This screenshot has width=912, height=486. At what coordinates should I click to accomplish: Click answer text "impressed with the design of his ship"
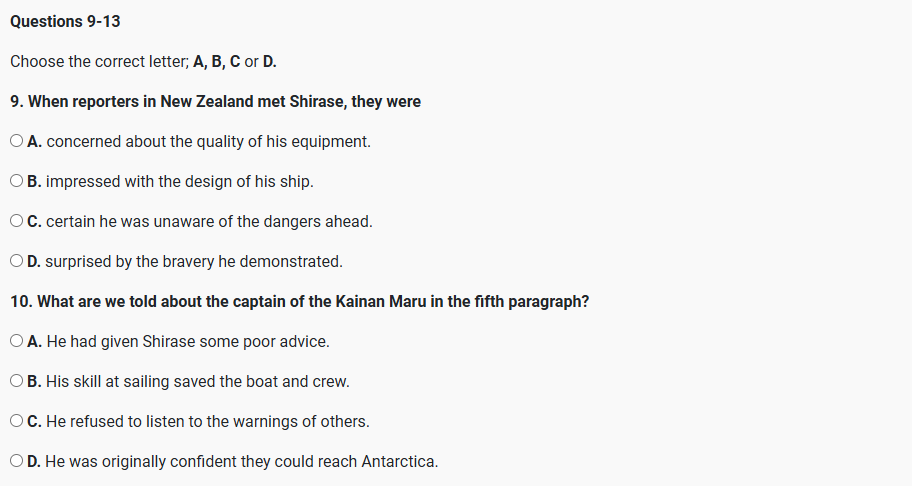point(180,182)
